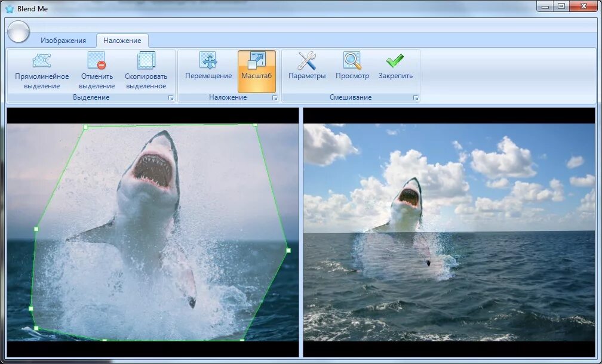Close the Blend Me window

click(x=583, y=6)
